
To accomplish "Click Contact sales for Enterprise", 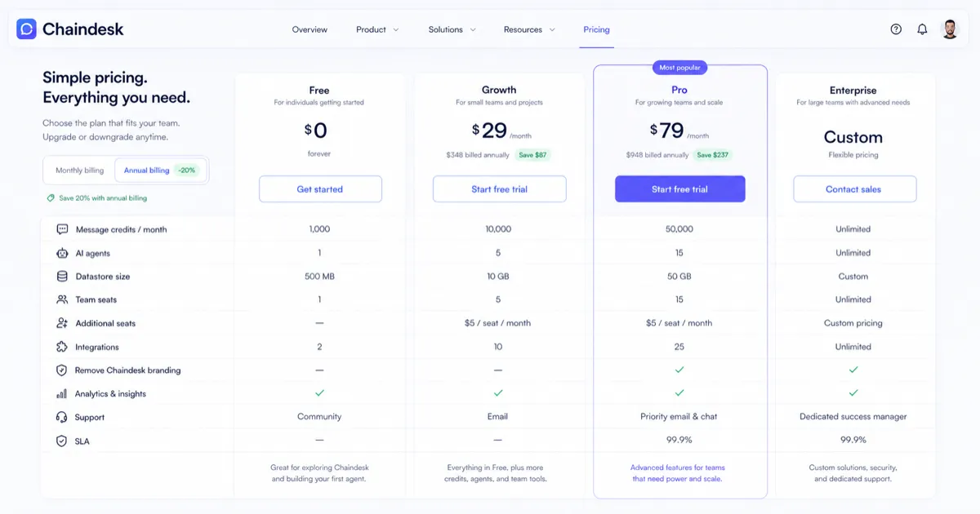I will [854, 188].
